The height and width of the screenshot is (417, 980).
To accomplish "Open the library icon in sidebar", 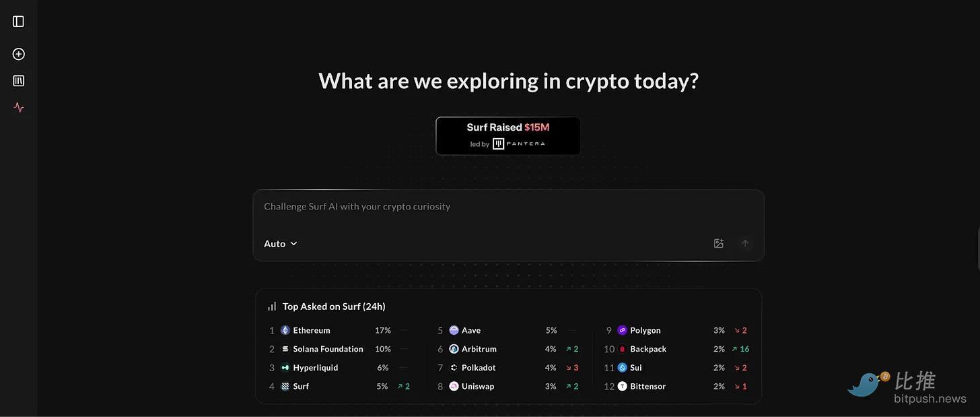I will [x=19, y=81].
